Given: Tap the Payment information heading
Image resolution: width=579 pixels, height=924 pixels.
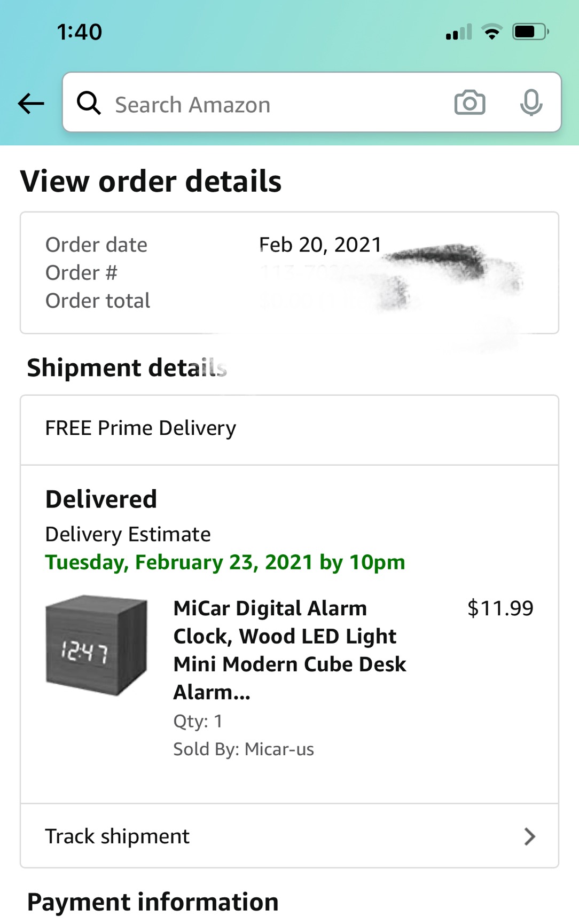Looking at the screenshot, I should click(153, 902).
